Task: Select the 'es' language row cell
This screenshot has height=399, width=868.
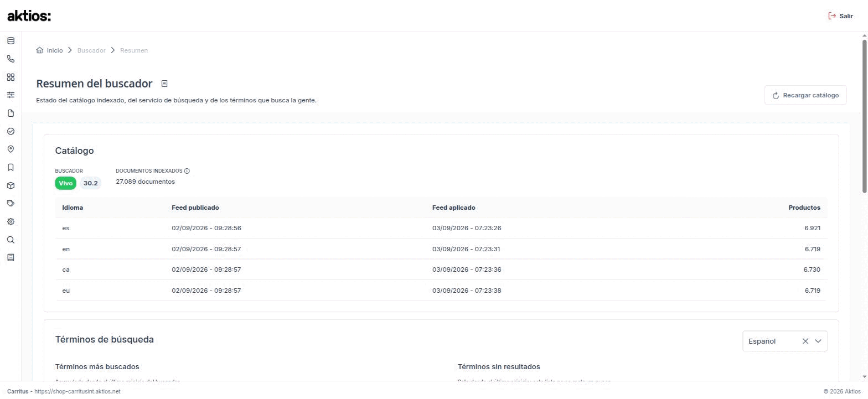Action: tap(66, 228)
